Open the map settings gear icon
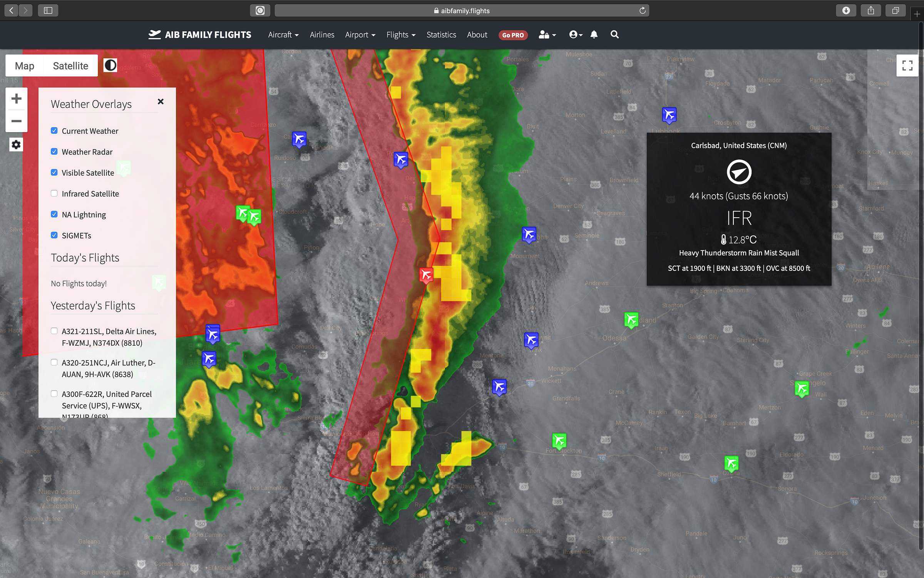The height and width of the screenshot is (578, 924). tap(16, 144)
